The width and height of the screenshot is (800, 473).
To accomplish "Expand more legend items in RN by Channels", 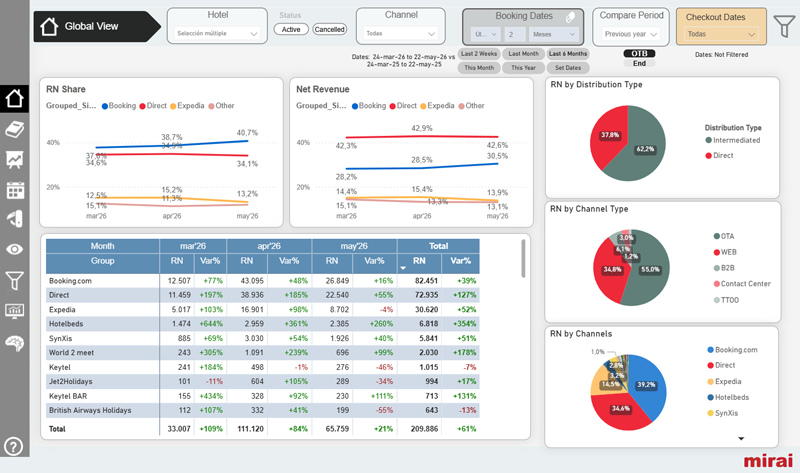I will (741, 438).
